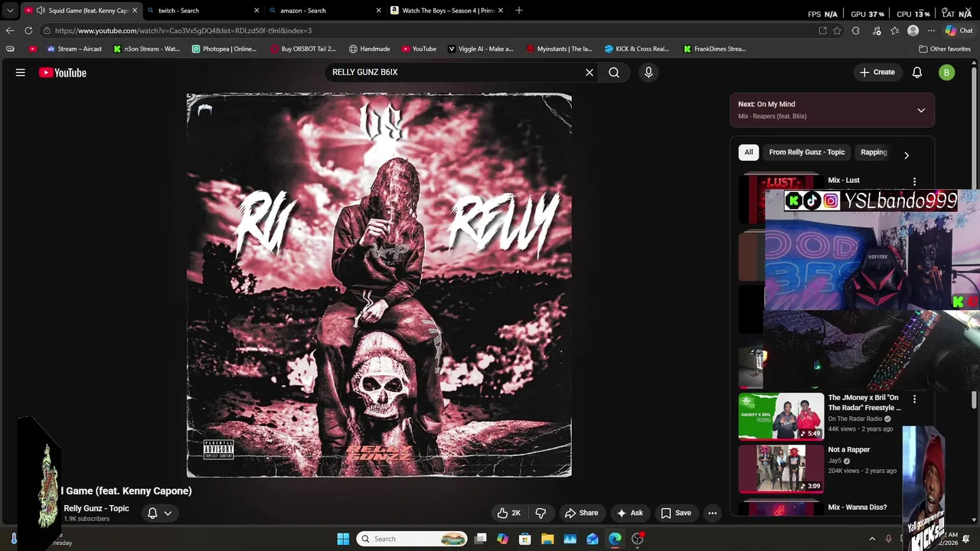Close the amazon - Search tab
This screenshot has width=980, height=551.
[378, 11]
